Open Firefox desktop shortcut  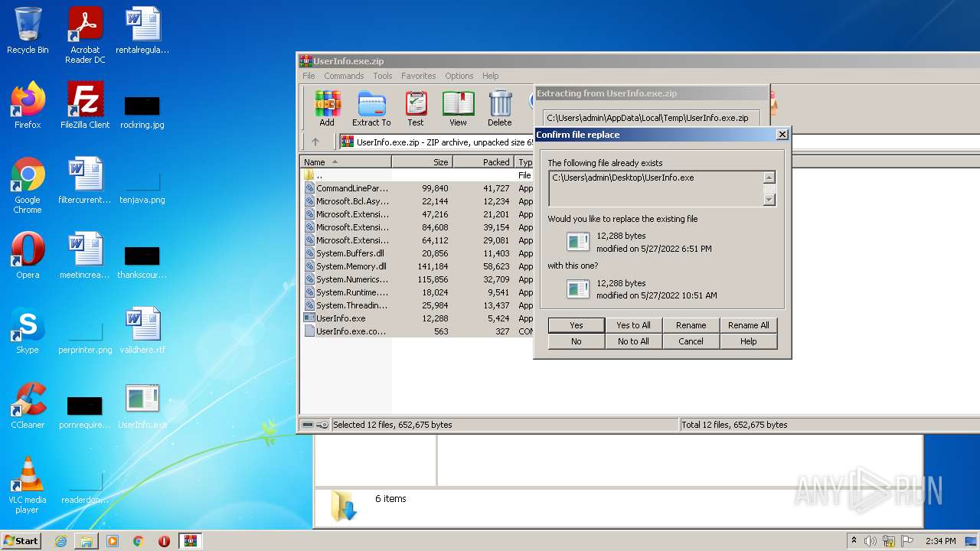(28, 106)
